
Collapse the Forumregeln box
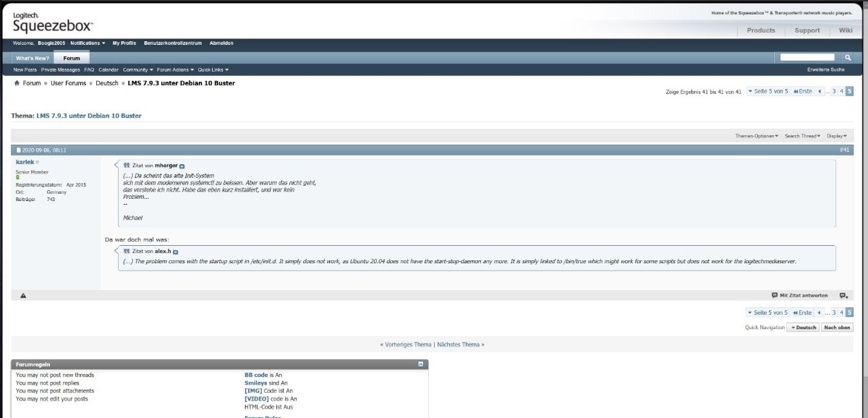tap(421, 364)
